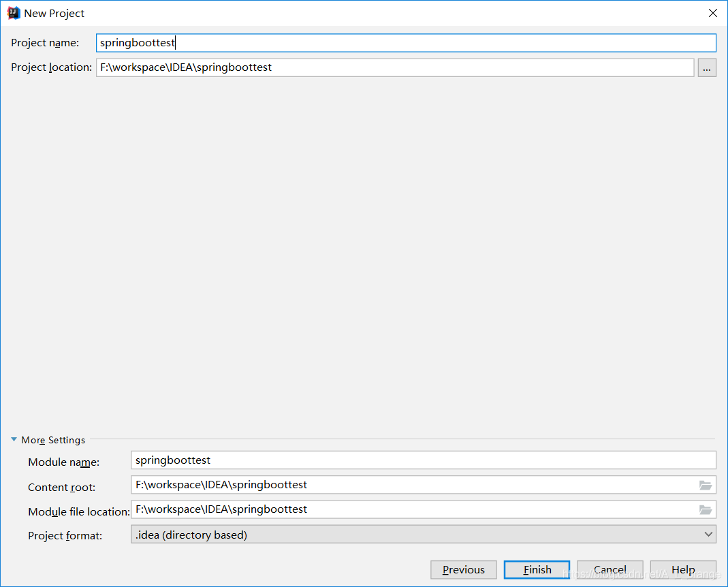Screen dimensions: 728x587
Task: Click the New Project title text
Action: pyautogui.click(x=54, y=14)
